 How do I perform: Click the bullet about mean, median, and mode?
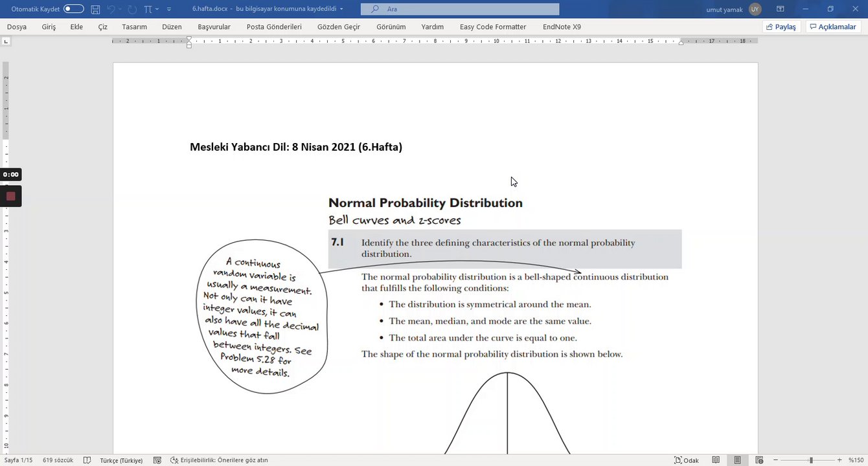pos(490,321)
